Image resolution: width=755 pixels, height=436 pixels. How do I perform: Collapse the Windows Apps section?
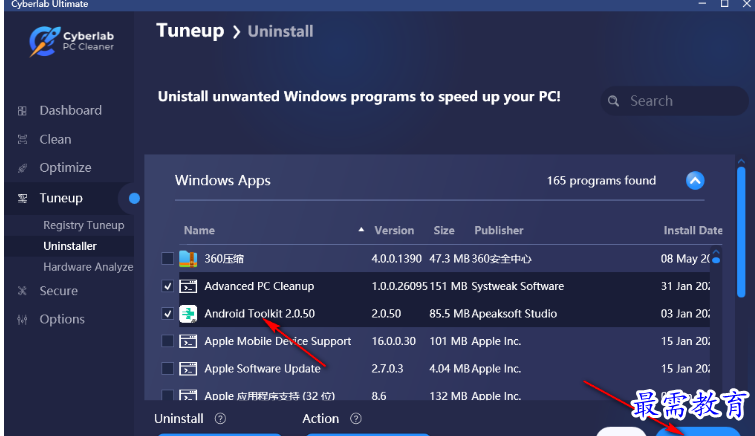(x=695, y=181)
